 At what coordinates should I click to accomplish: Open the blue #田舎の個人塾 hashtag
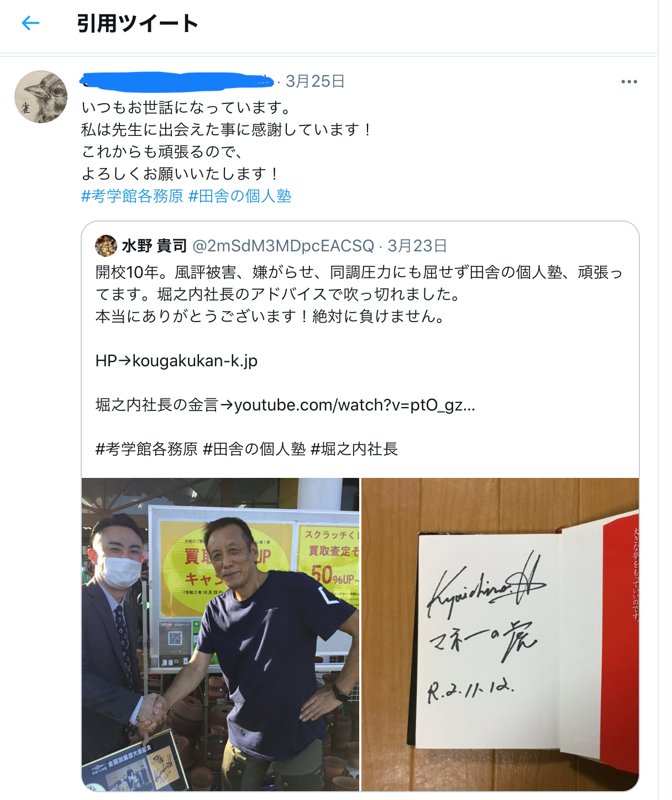pos(240,196)
